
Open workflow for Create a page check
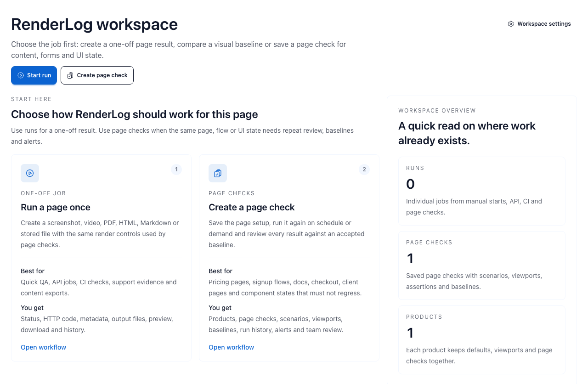point(232,347)
